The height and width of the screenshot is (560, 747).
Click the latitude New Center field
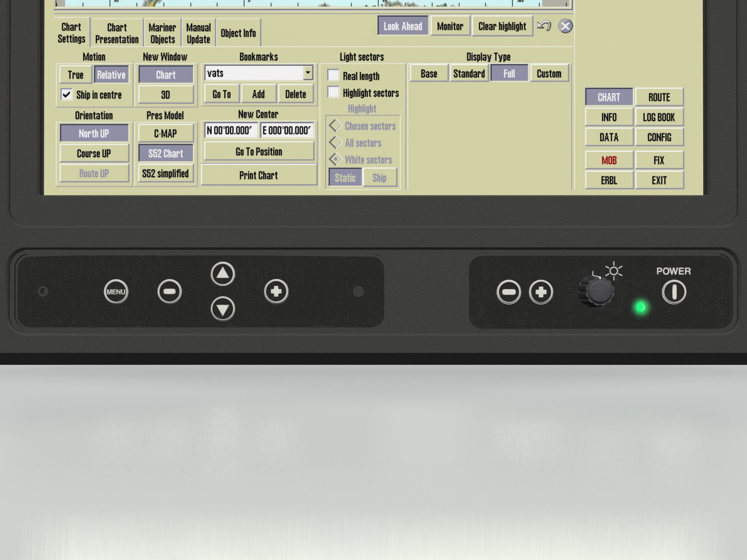(231, 131)
